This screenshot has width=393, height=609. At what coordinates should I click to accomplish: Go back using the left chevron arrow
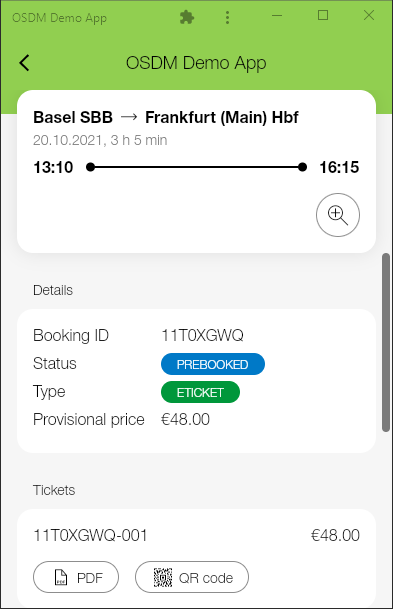[24, 63]
